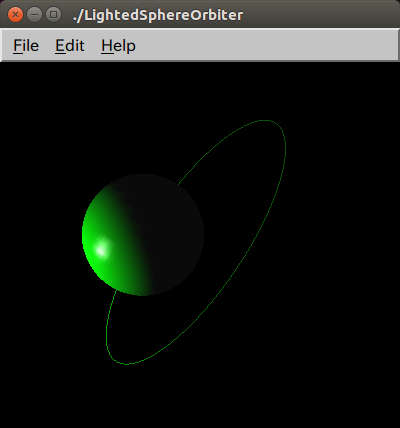Minimize the LightedSphereOrbiter window
400x428 pixels.
click(x=34, y=15)
